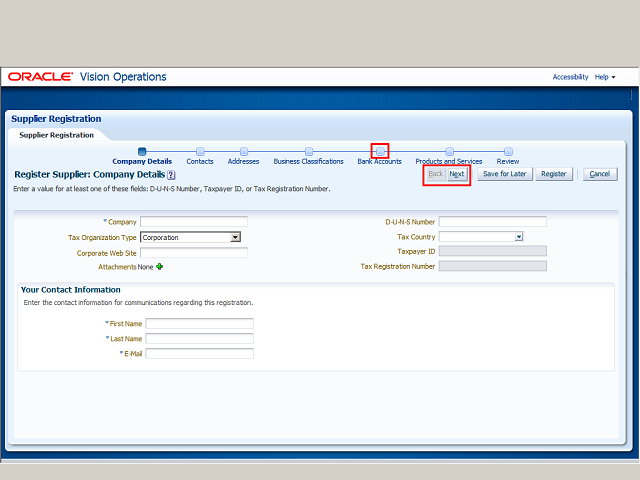Click the Business Classifications step icon
Screen dimensions: 640x480
point(309,151)
